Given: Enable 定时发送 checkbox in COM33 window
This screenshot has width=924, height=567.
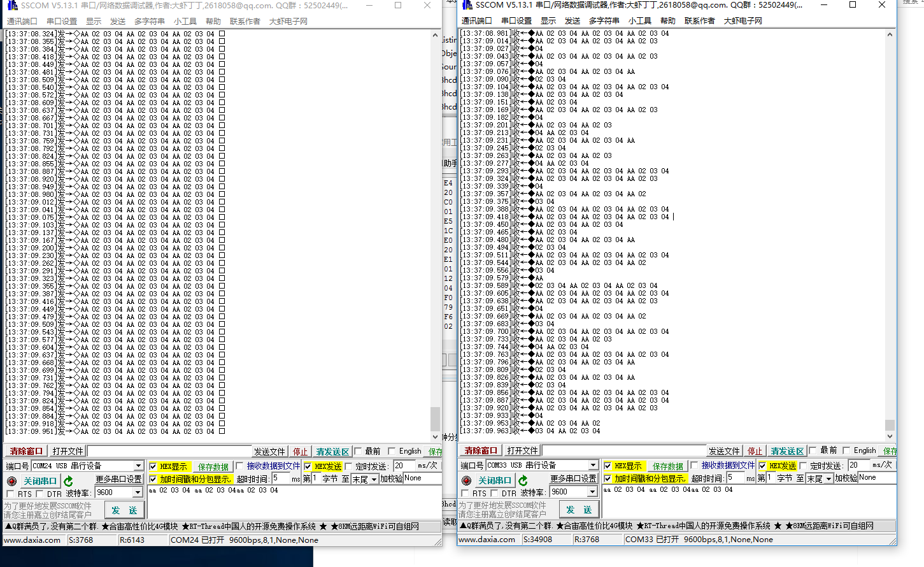Looking at the screenshot, I should pos(803,466).
